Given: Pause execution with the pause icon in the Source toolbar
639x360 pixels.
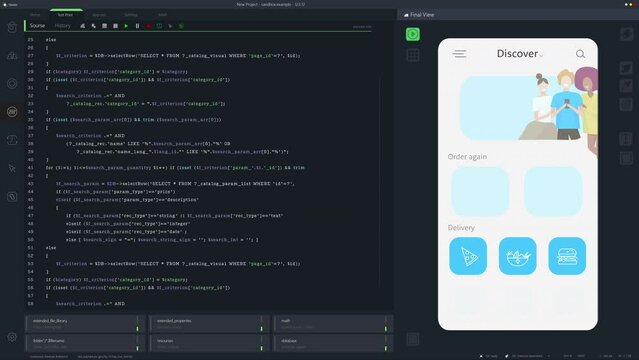Looking at the screenshot, I should click(137, 26).
